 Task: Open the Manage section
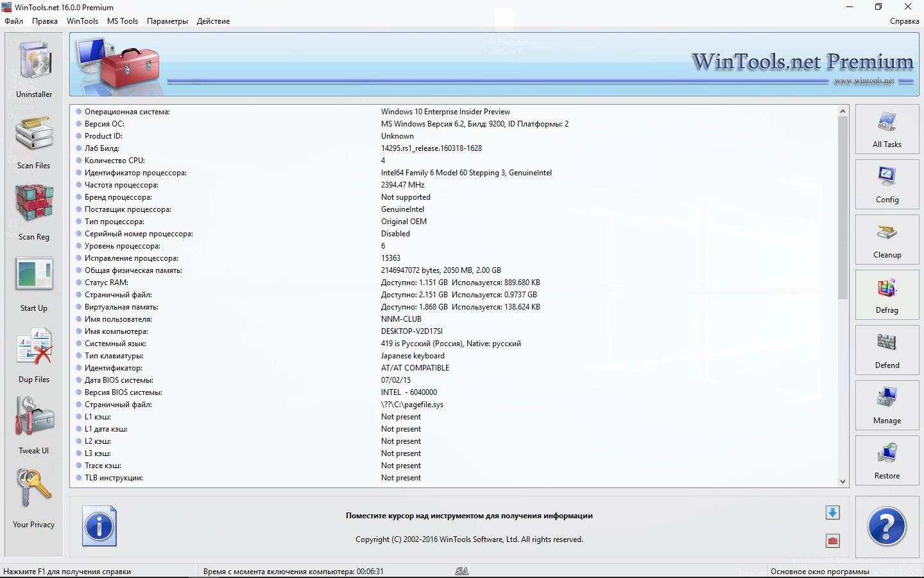(x=887, y=405)
